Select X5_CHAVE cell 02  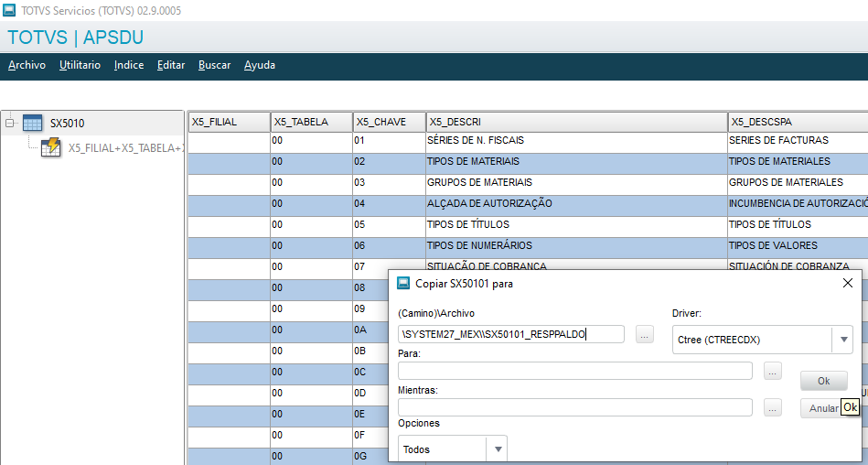pyautogui.click(x=389, y=164)
